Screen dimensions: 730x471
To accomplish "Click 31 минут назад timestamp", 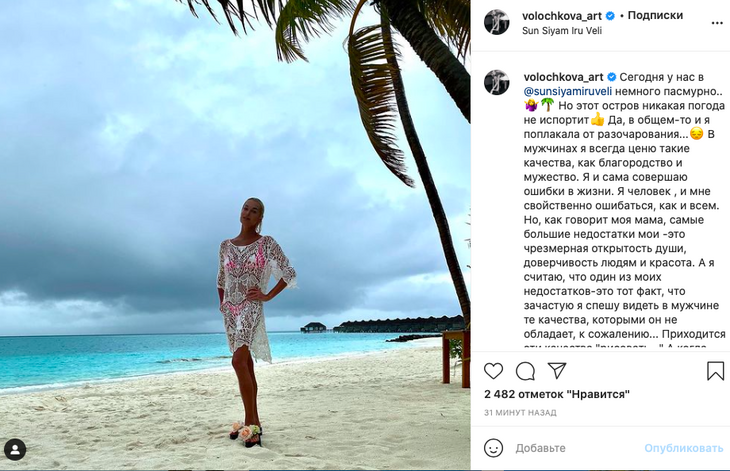I will pos(520,413).
